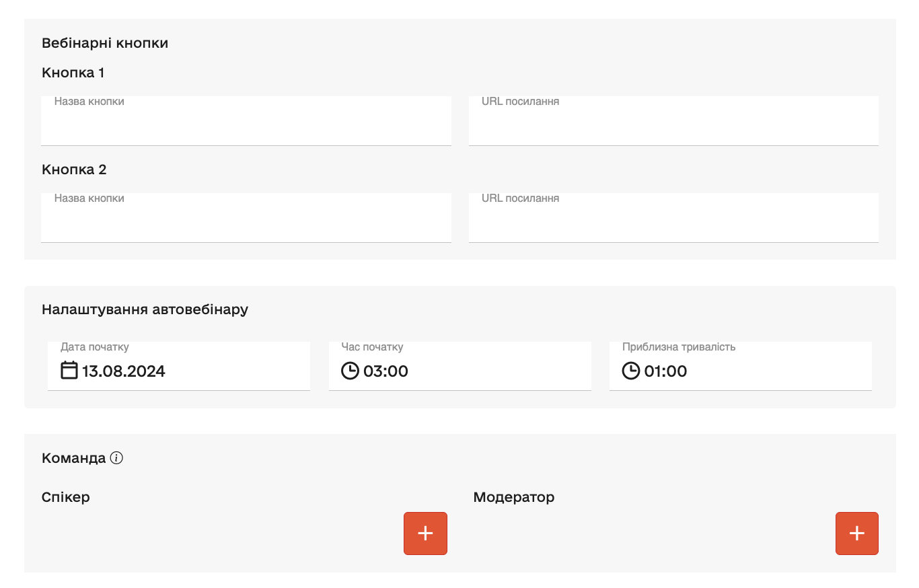The width and height of the screenshot is (919, 588).
Task: Click the Вебінарні кнопки section heading
Action: tap(105, 43)
